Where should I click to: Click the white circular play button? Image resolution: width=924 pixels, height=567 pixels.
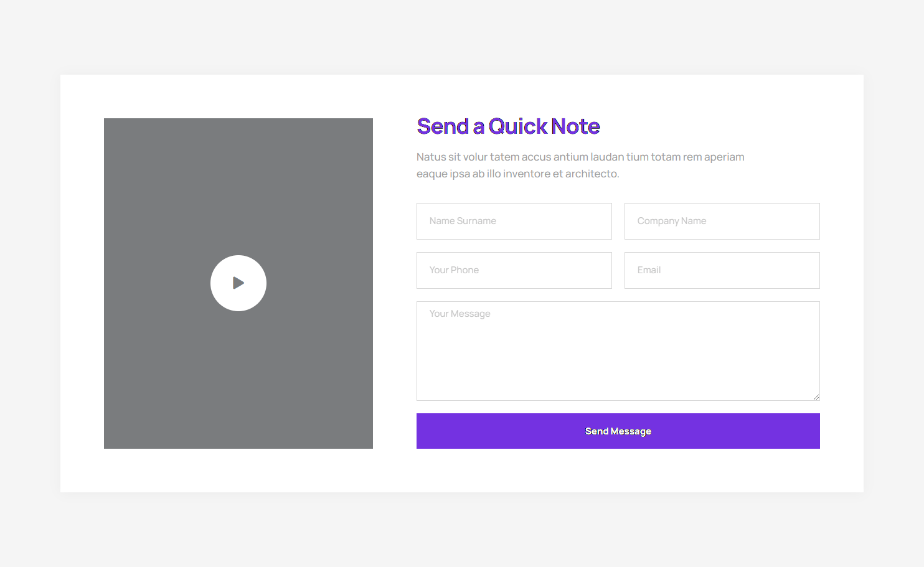(238, 283)
